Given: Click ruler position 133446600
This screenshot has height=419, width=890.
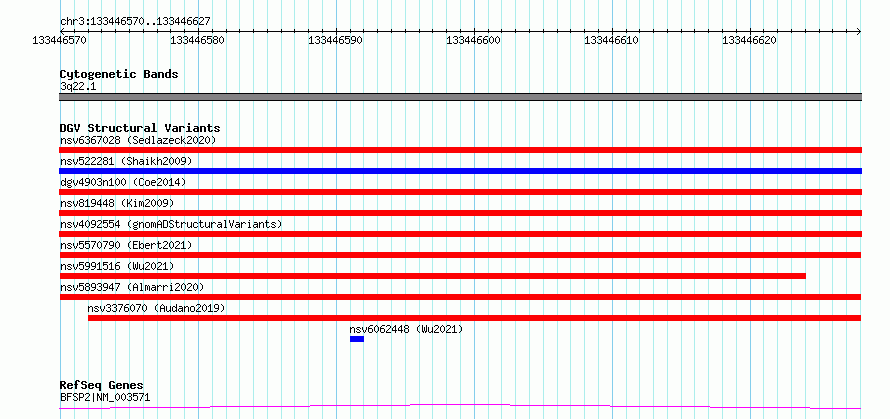Looking at the screenshot, I should (x=473, y=41).
